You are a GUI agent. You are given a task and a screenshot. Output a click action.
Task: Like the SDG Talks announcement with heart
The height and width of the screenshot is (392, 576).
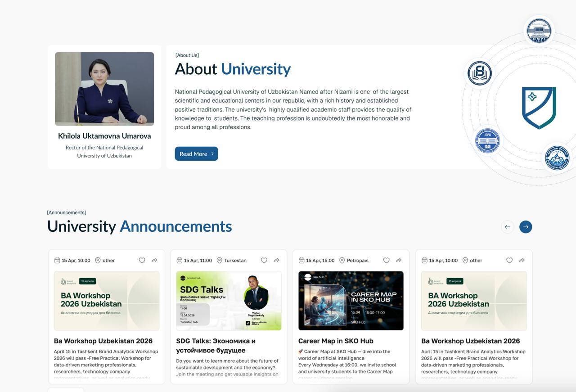[x=264, y=260]
